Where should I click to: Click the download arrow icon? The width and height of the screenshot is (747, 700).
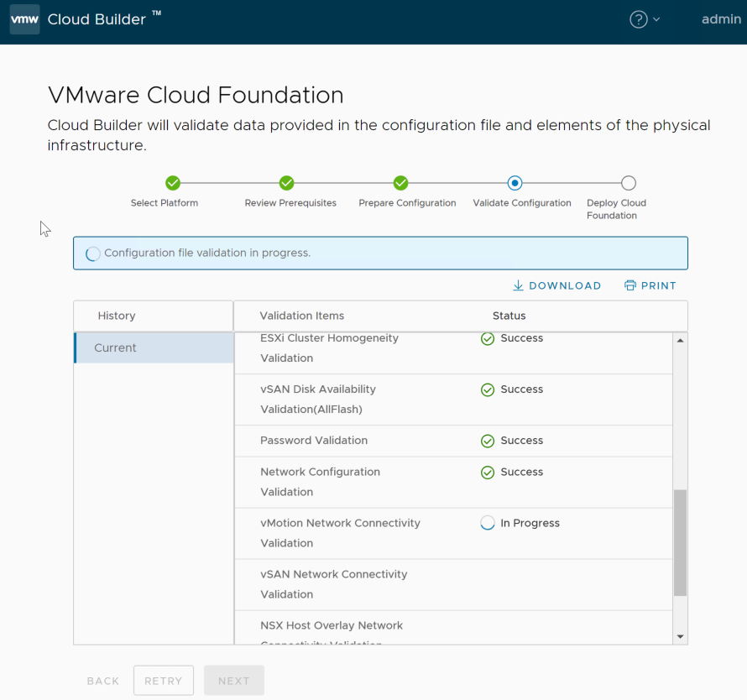coord(518,285)
